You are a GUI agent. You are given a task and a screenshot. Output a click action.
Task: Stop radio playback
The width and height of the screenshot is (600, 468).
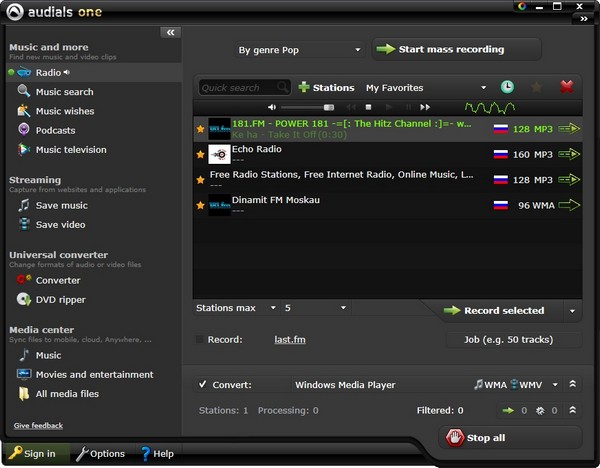tap(368, 107)
